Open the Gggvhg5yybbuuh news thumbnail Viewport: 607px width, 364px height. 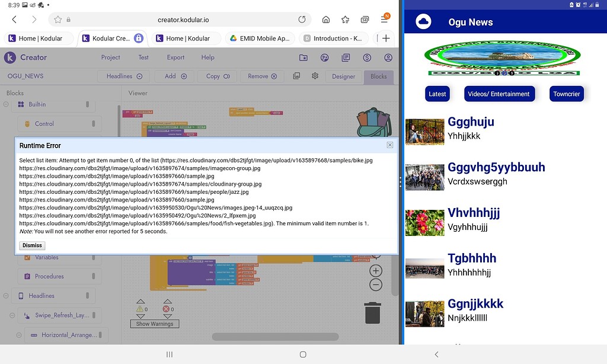coord(424,177)
